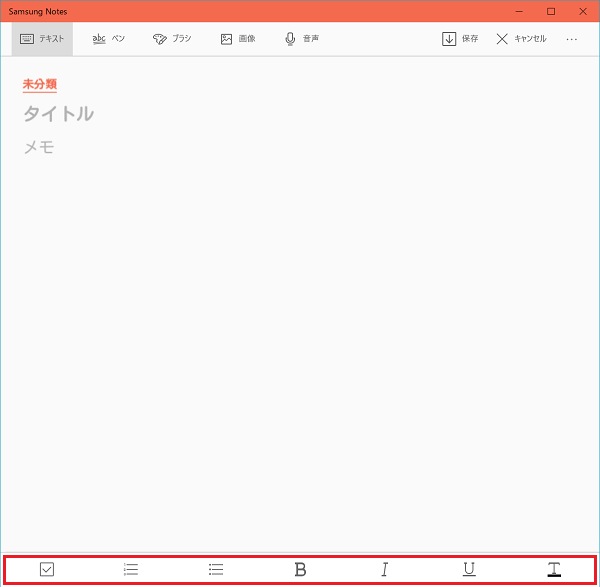
Task: Insert a checkbox to-do item
Action: 47,569
